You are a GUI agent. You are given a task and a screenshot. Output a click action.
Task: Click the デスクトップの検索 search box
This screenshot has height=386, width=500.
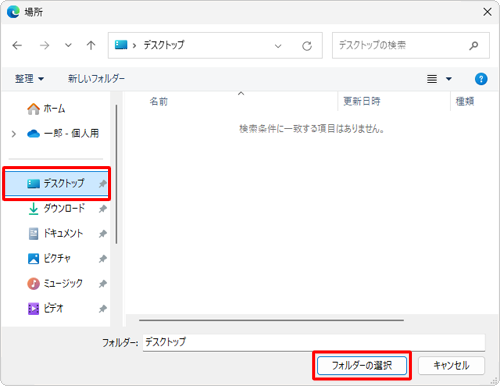click(411, 45)
